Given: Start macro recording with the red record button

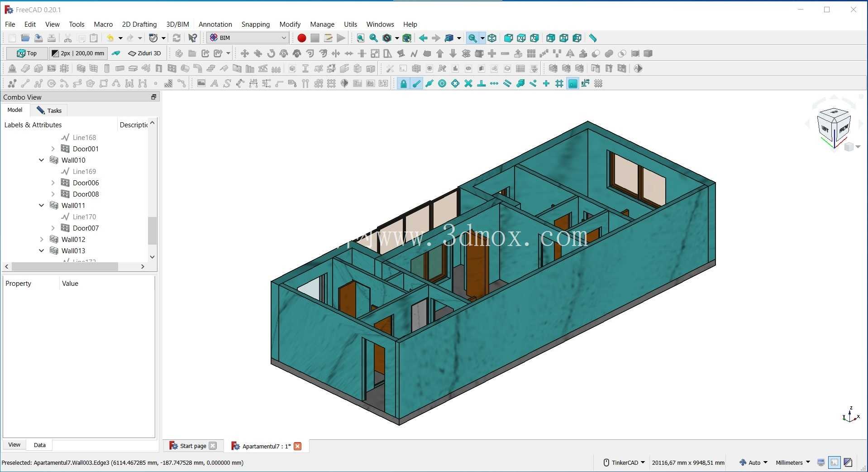Looking at the screenshot, I should tap(301, 38).
